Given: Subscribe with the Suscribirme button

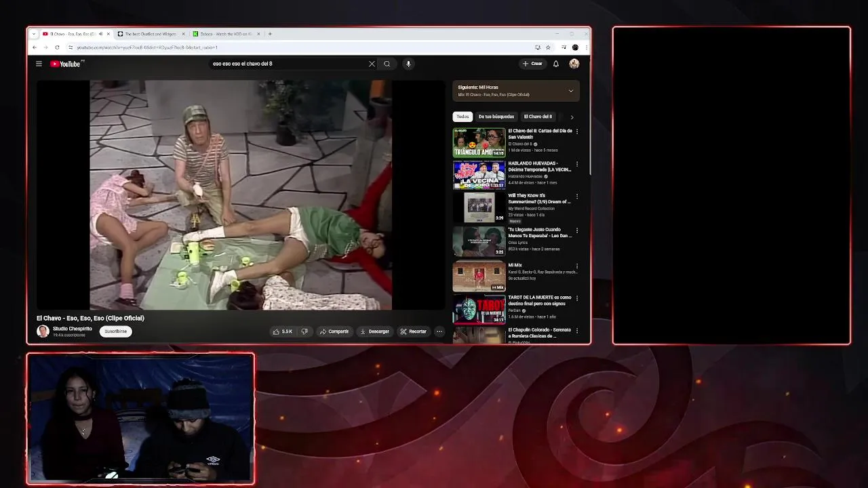Looking at the screenshot, I should (x=115, y=331).
